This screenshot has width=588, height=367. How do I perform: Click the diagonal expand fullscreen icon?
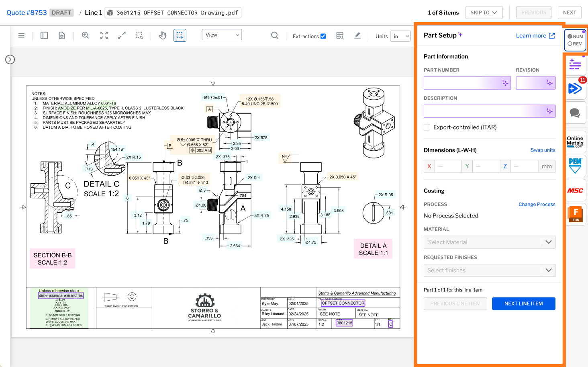122,35
